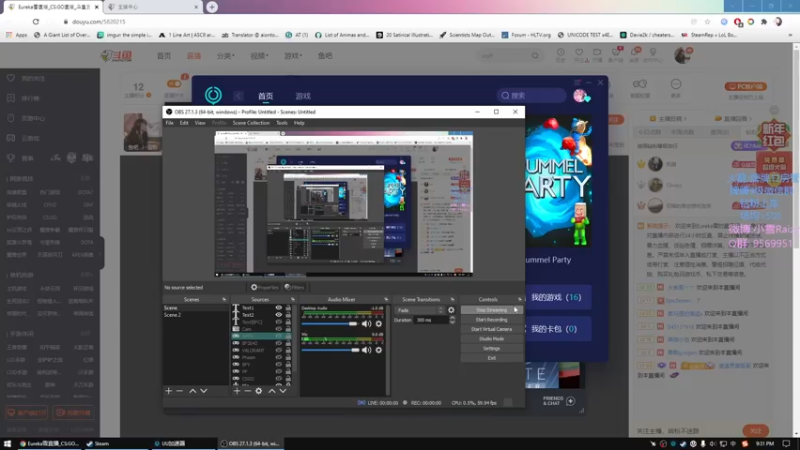800x450 pixels.
Task: Click Stop Streaming button
Action: coord(491,310)
